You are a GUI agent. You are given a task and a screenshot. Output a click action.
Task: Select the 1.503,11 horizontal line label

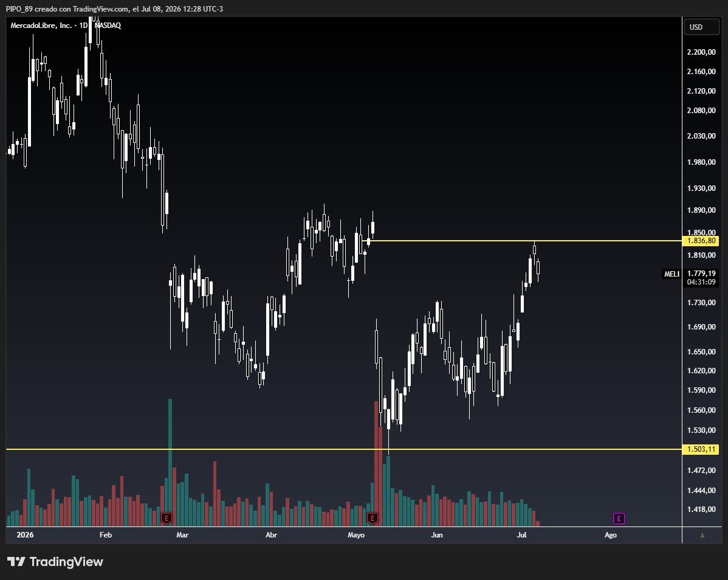pyautogui.click(x=701, y=449)
